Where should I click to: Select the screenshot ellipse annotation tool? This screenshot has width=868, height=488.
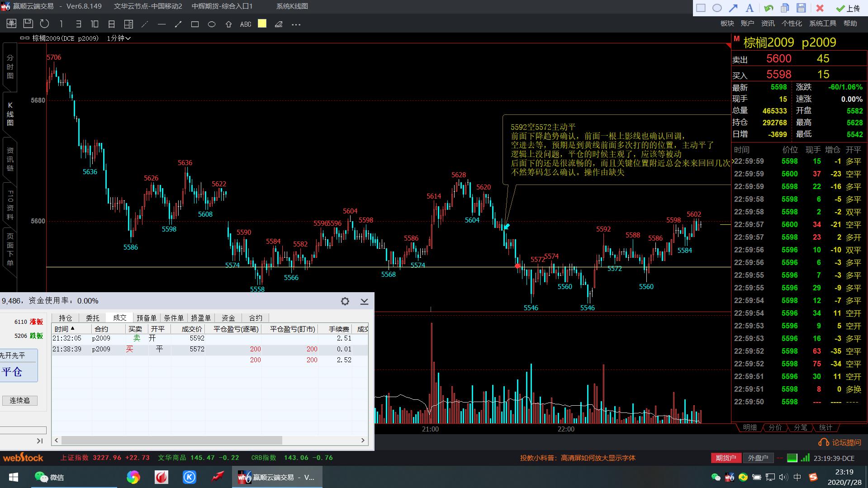(717, 8)
